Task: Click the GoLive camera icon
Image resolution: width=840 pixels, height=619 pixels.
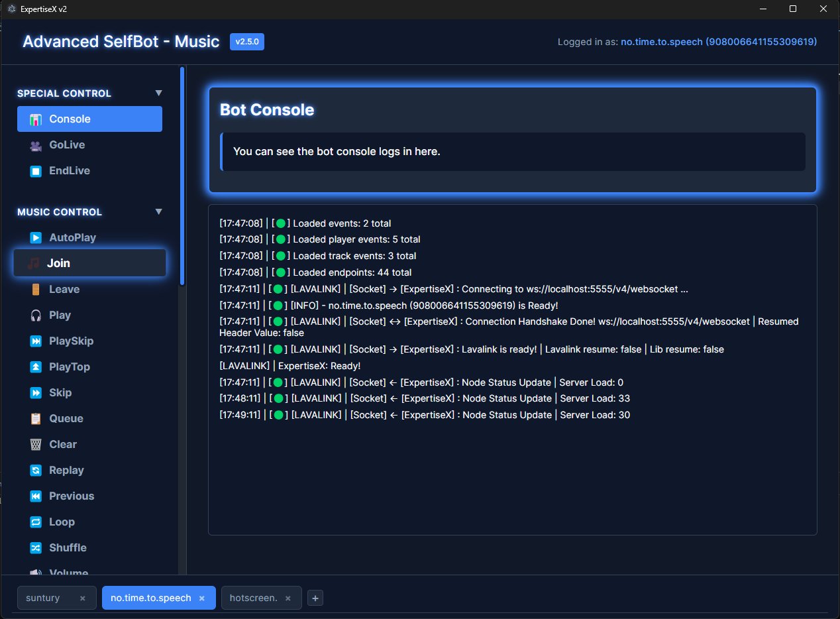Action: [36, 145]
